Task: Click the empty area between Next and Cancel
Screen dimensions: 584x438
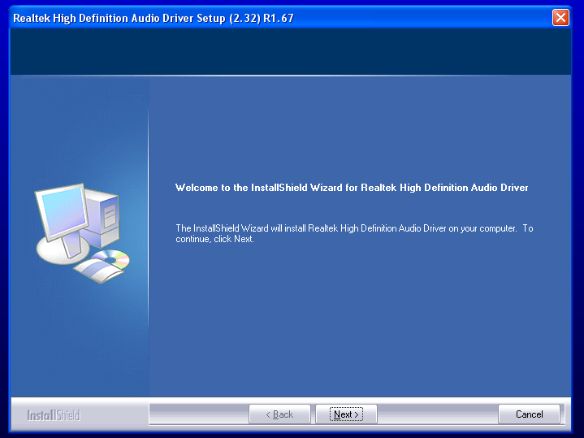Action: 438,414
